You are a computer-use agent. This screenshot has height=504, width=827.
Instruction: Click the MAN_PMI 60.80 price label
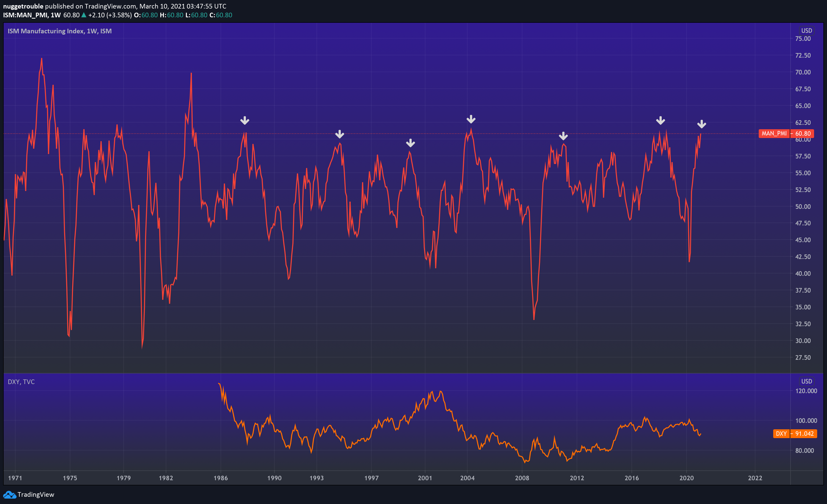(x=786, y=134)
